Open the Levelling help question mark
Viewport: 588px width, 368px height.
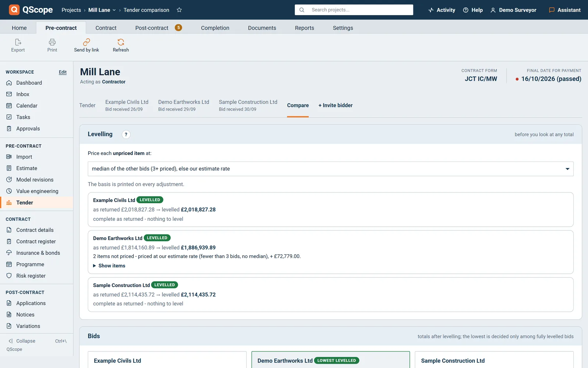point(126,134)
